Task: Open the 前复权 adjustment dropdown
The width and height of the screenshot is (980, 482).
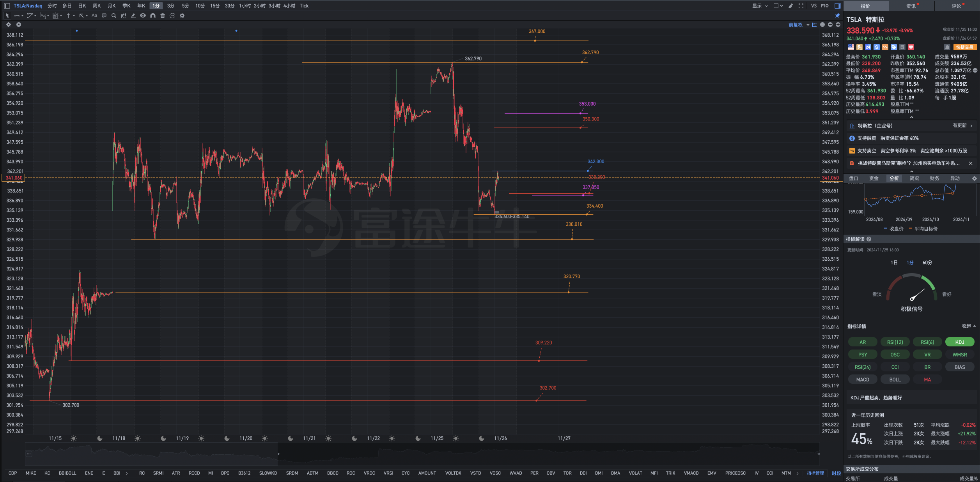Action: point(799,25)
